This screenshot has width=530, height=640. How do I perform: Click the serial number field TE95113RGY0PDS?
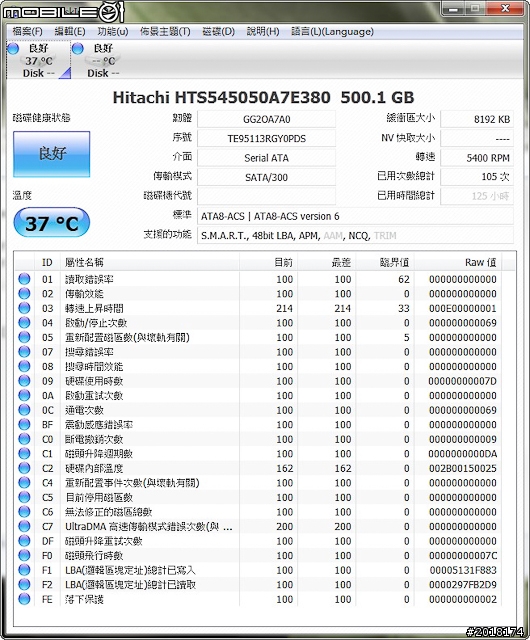coord(266,138)
